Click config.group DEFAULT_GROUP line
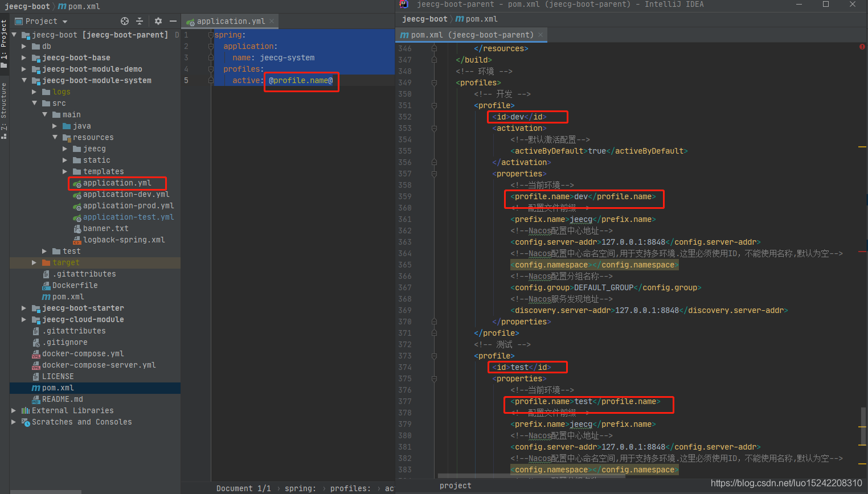868x494 pixels. pos(606,287)
